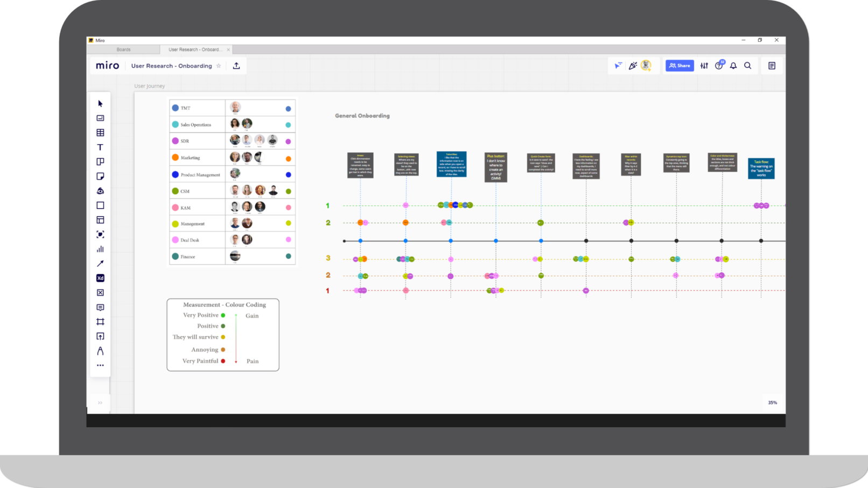Expand more tools via three dots
The width and height of the screenshot is (868, 488).
[100, 365]
